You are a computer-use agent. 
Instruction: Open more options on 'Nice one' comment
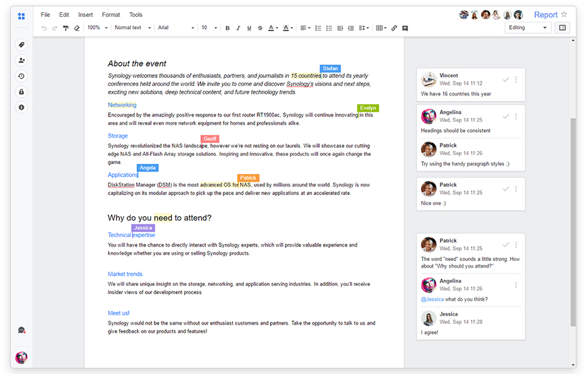tap(516, 189)
